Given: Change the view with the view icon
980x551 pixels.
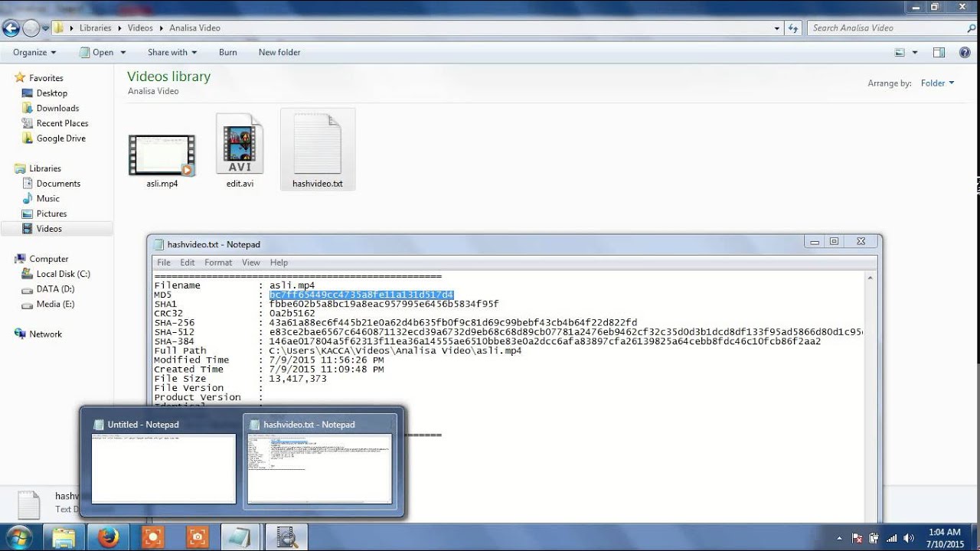Looking at the screenshot, I should pyautogui.click(x=900, y=53).
